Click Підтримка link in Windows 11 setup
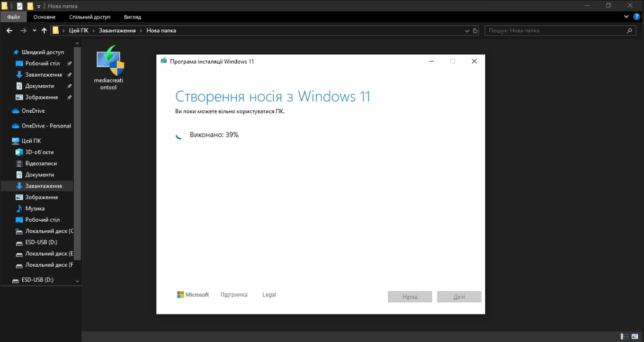 point(234,295)
